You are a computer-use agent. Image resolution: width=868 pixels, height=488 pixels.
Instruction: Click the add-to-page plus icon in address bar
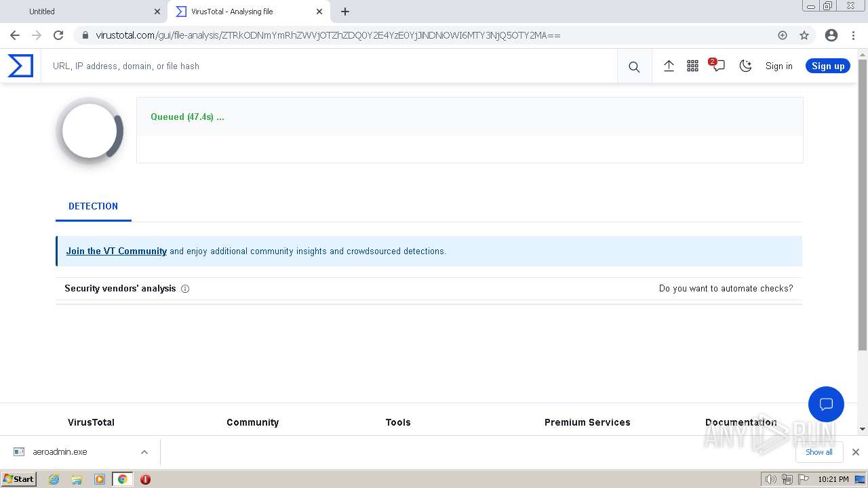click(783, 35)
